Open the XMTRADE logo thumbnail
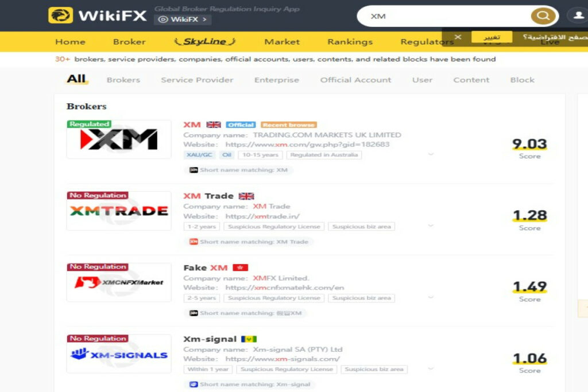The image size is (588, 392). 119,211
